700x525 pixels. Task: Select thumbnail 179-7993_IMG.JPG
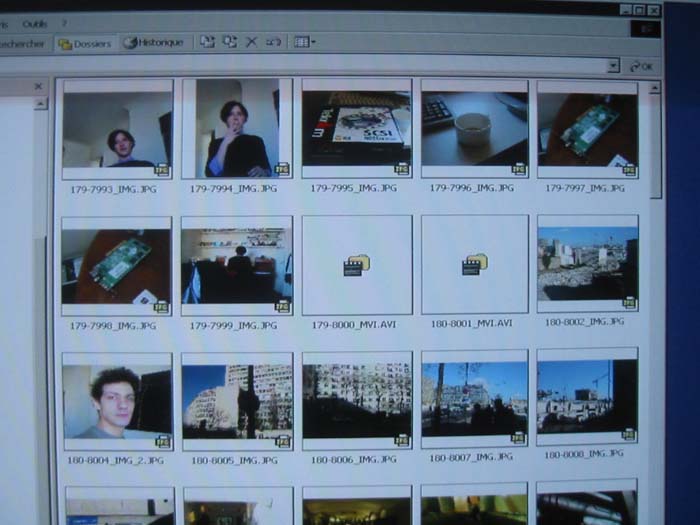117,129
